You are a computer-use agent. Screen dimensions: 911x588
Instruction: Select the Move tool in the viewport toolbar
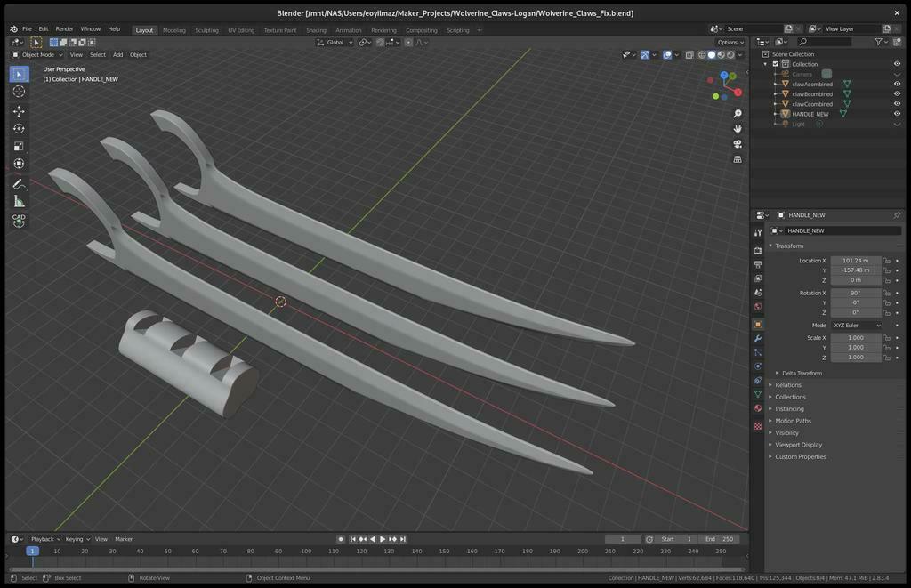[x=19, y=111]
